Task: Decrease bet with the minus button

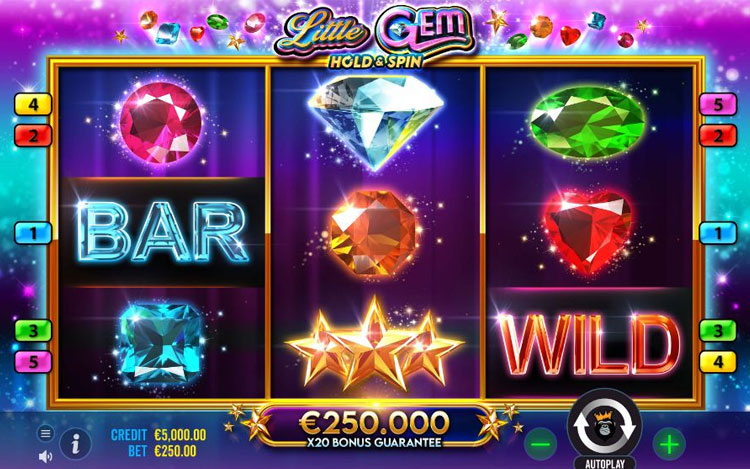Action: click(540, 445)
